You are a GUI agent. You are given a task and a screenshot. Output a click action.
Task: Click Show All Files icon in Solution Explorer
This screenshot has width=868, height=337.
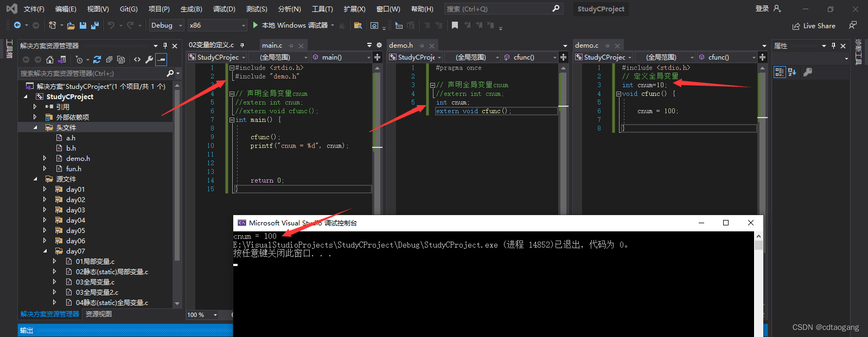point(121,60)
